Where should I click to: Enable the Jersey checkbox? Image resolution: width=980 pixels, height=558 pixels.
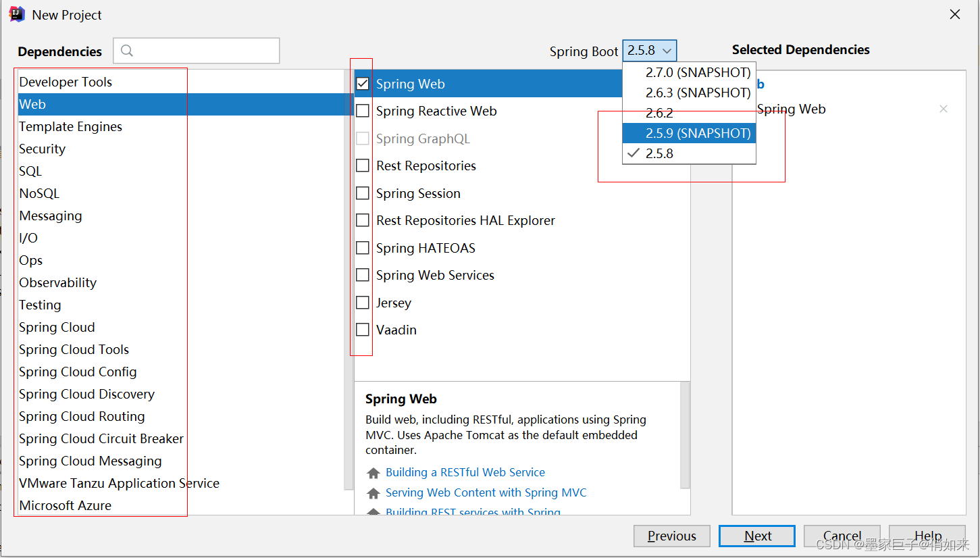tap(363, 303)
